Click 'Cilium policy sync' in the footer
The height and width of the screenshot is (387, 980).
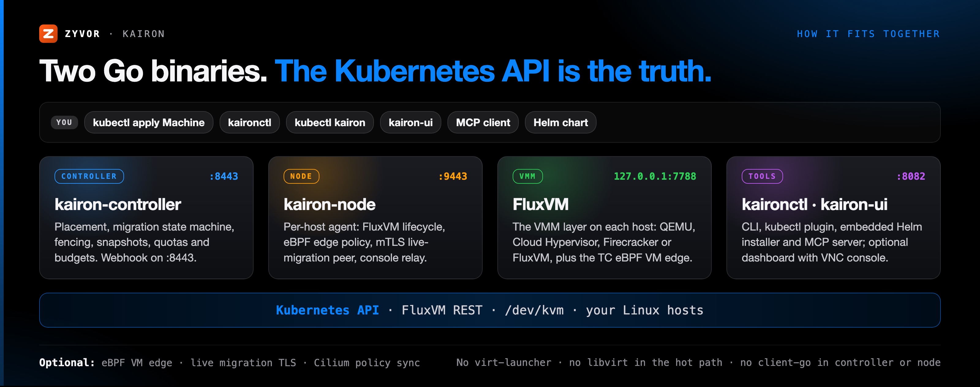click(367, 363)
